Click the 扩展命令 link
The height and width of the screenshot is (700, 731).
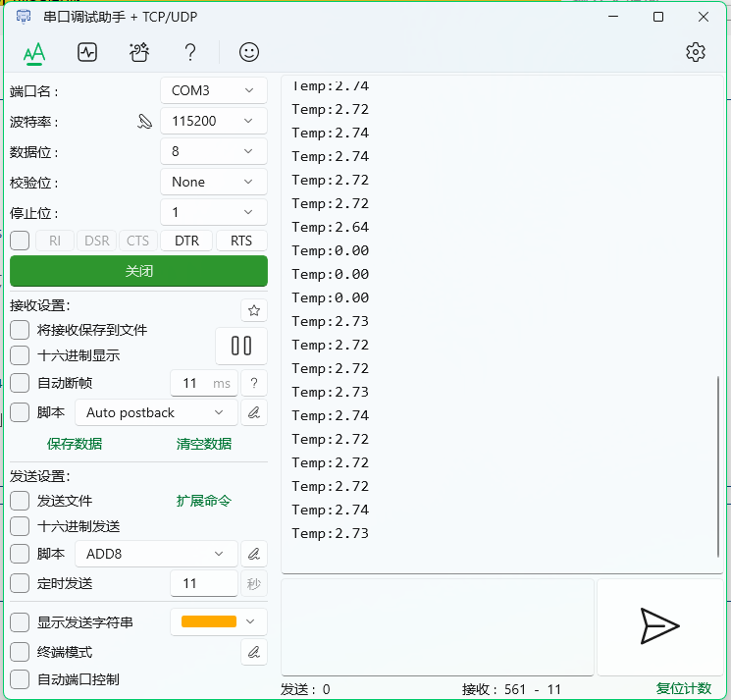click(204, 501)
